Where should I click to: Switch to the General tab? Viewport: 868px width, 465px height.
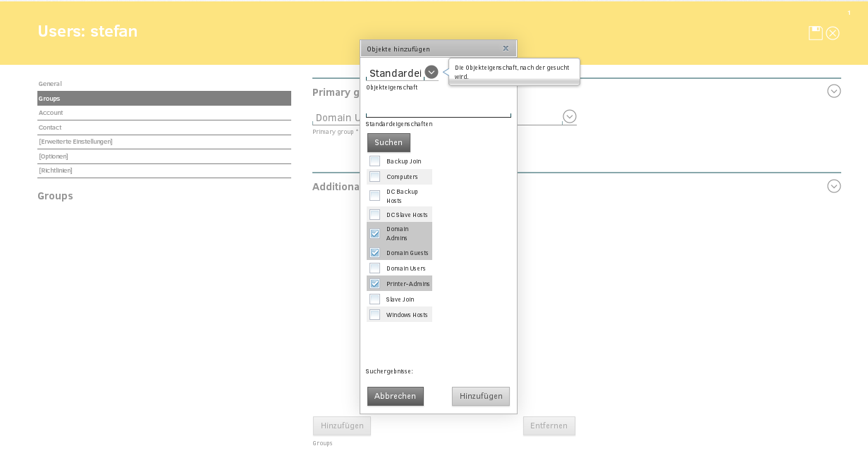click(x=51, y=84)
